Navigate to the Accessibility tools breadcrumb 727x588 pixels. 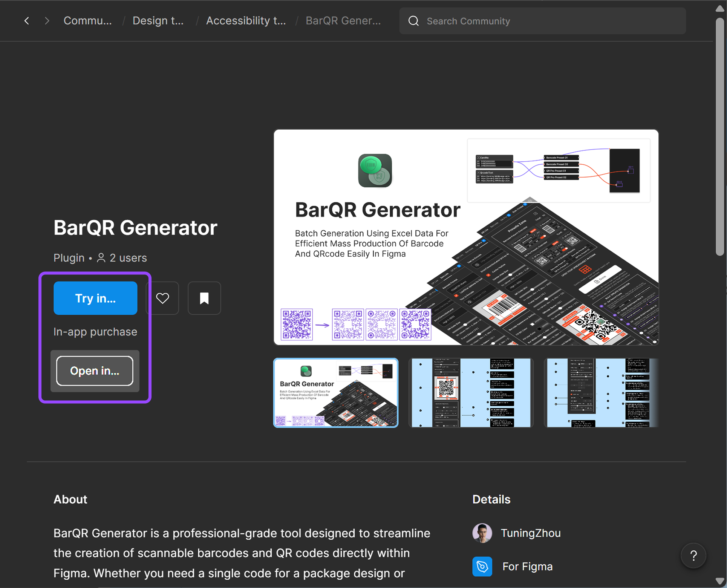click(246, 21)
